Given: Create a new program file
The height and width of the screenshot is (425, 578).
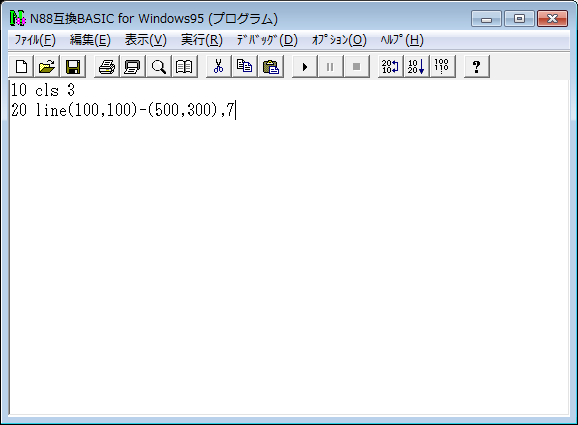Looking at the screenshot, I should coord(21,67).
